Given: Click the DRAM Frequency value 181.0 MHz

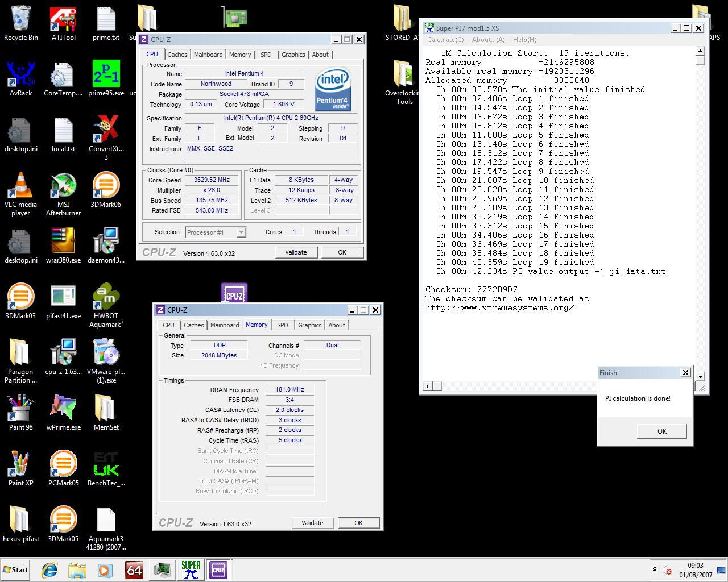Looking at the screenshot, I should (289, 389).
